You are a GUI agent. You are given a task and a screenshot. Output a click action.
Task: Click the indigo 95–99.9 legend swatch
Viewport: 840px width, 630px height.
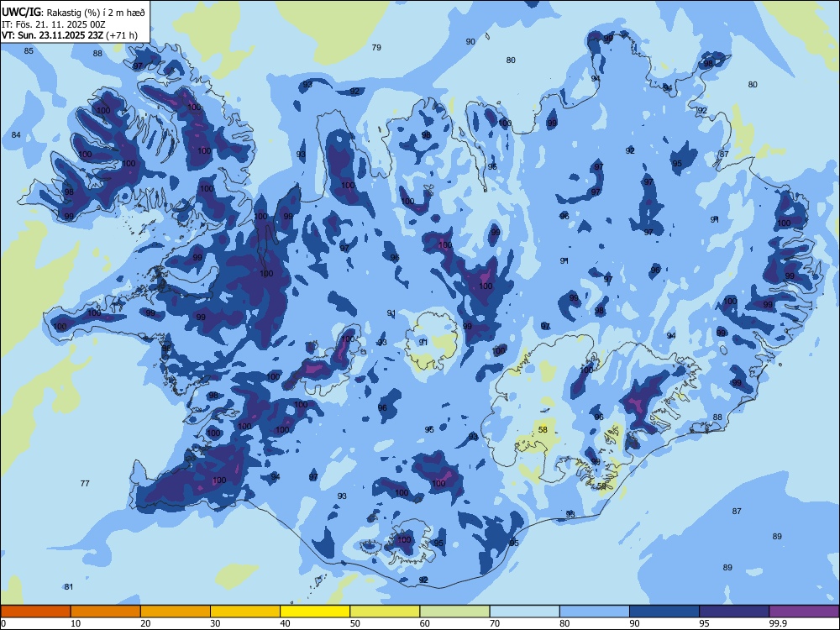click(x=734, y=612)
